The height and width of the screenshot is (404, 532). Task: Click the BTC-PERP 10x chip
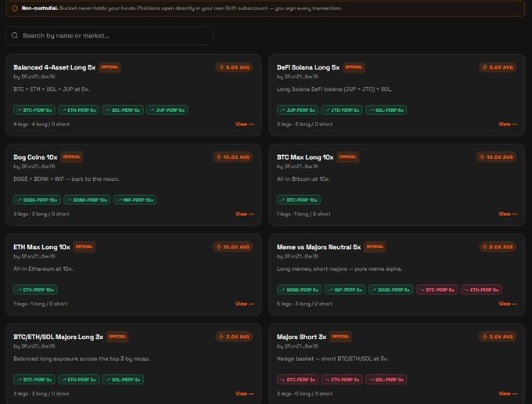pos(299,200)
